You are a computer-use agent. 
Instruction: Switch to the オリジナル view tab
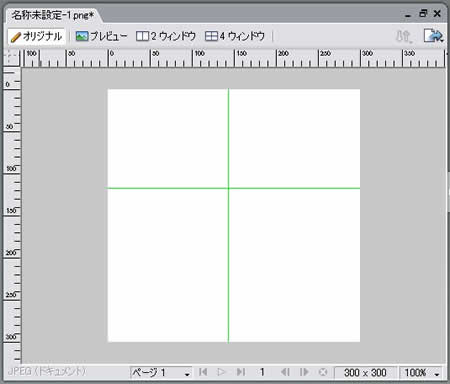coord(36,36)
